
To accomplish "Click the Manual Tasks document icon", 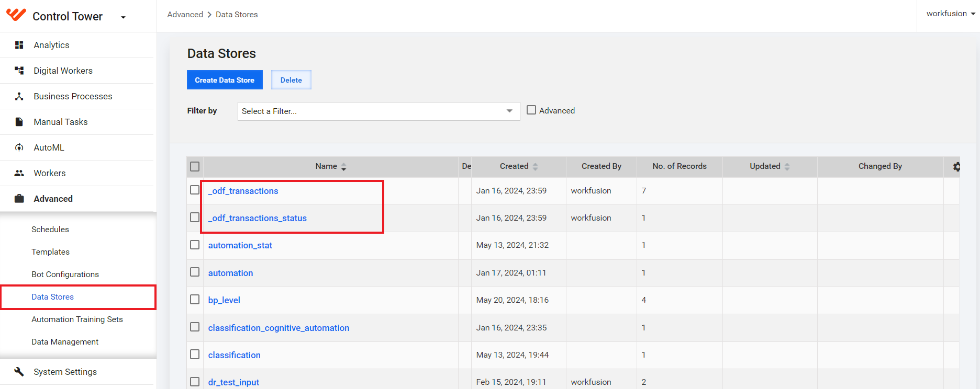I will (x=19, y=122).
